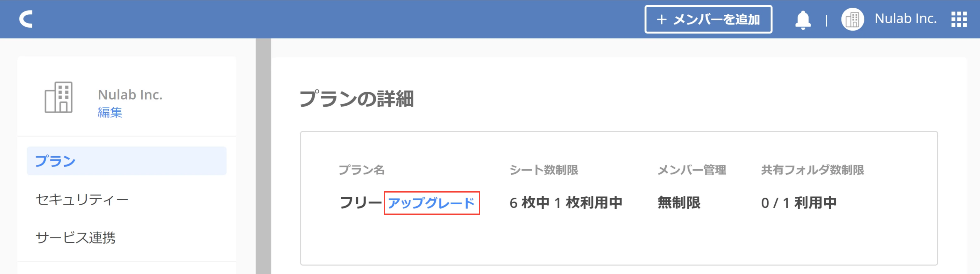The width and height of the screenshot is (980, 274).
Task: Click the Cacoo logo in header
Action: (26, 19)
